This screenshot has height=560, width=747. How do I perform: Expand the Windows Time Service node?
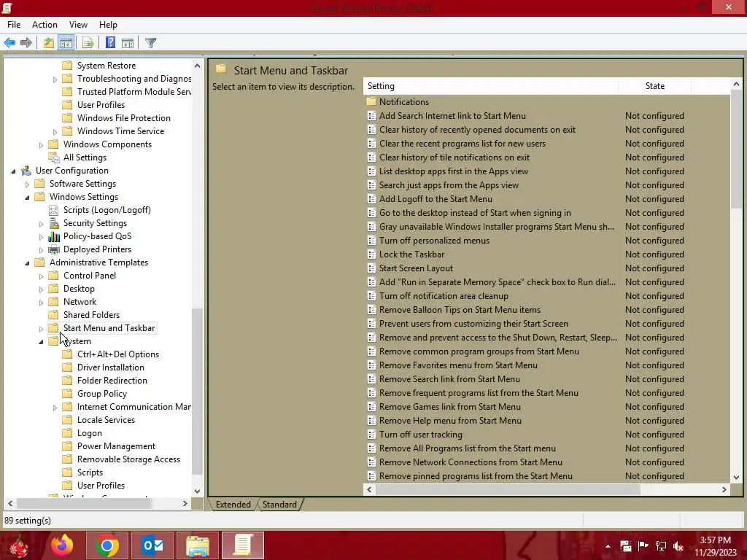55,132
